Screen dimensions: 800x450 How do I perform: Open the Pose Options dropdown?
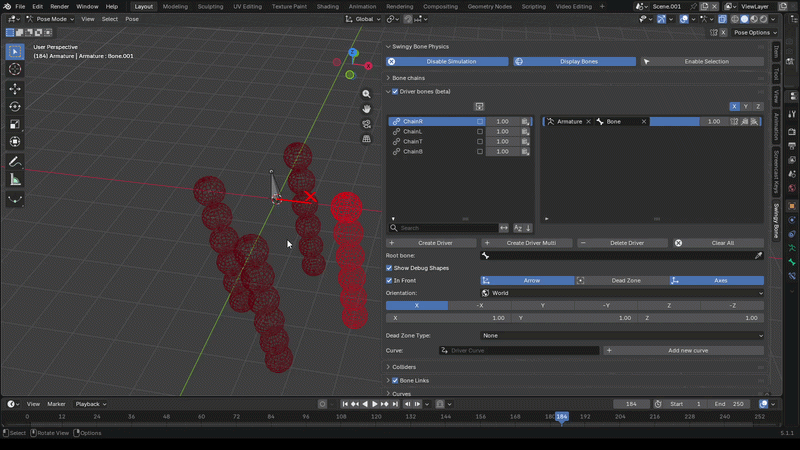click(x=755, y=33)
